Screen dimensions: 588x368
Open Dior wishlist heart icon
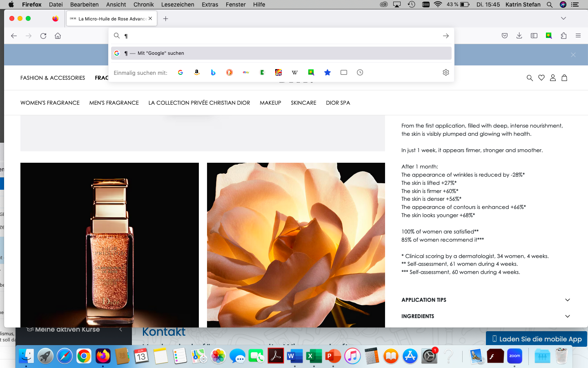click(x=541, y=78)
